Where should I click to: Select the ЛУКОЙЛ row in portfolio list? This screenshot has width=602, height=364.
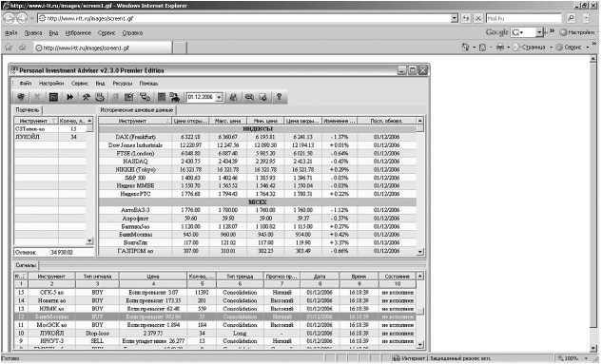pyautogui.click(x=50, y=137)
